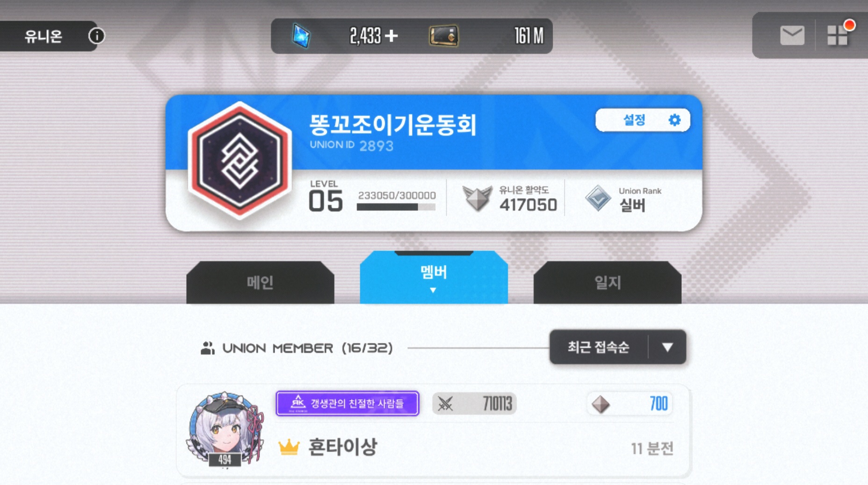Screen dimensions: 868x485
Task: Open the mail inbox icon
Action: 792,36
